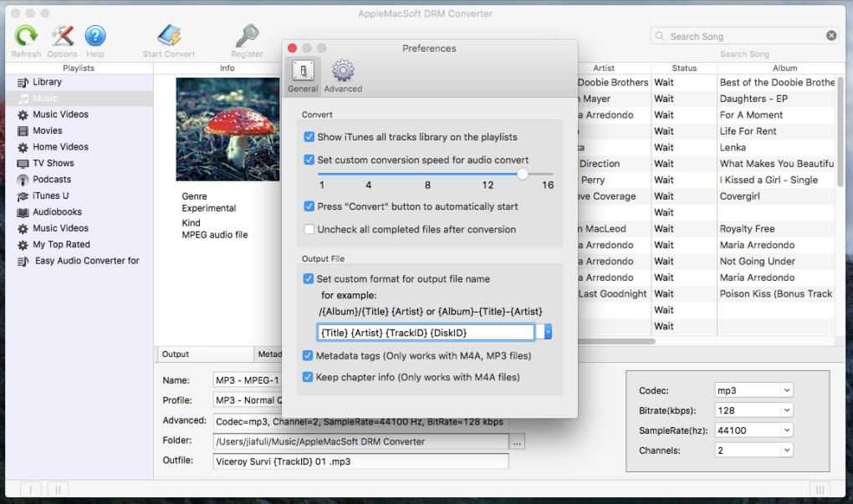Toggle Press Convert button to automatically start
The width and height of the screenshot is (853, 504).
tap(309, 206)
